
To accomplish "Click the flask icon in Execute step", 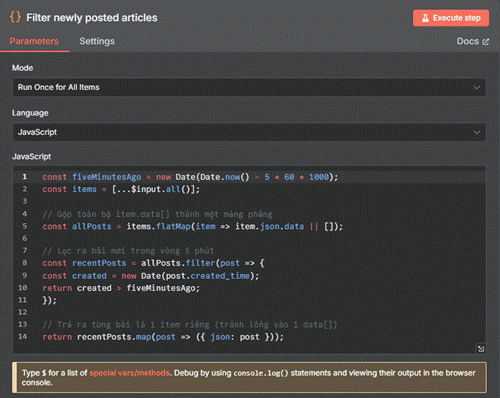I will click(x=425, y=18).
